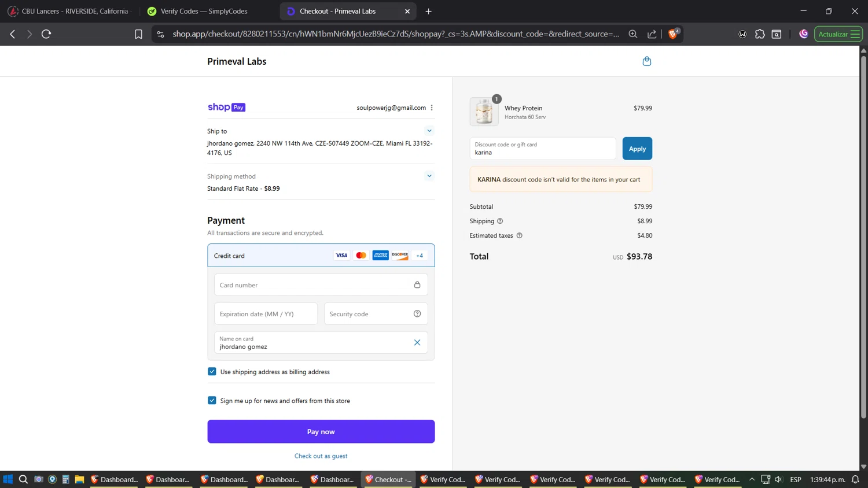868x488 pixels.
Task: Show hidden system tray icons
Action: point(752,479)
